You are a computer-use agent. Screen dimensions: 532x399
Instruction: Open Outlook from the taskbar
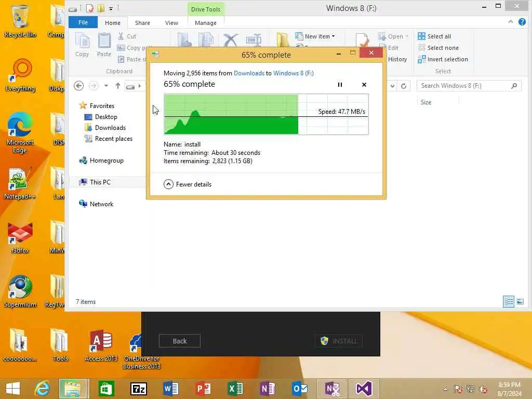pos(300,389)
